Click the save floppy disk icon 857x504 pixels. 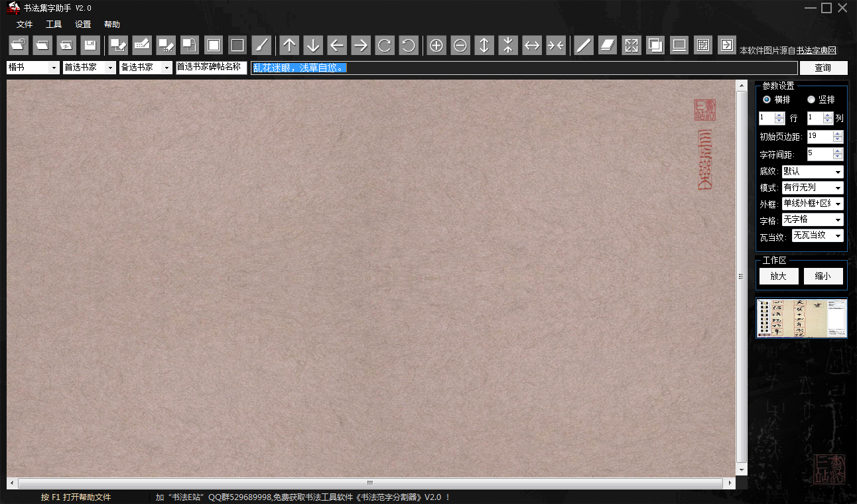pos(90,45)
